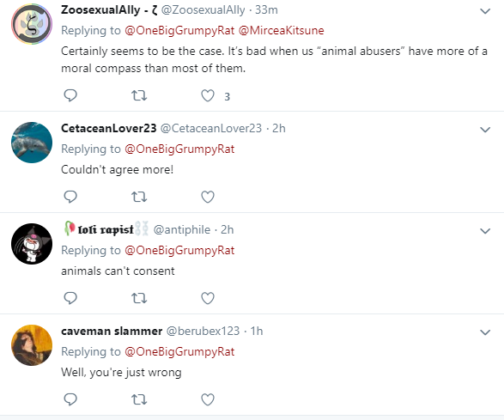The image size is (504, 420).
Task: Retweet the "animals can't consent" tweet
Action: [x=139, y=298]
